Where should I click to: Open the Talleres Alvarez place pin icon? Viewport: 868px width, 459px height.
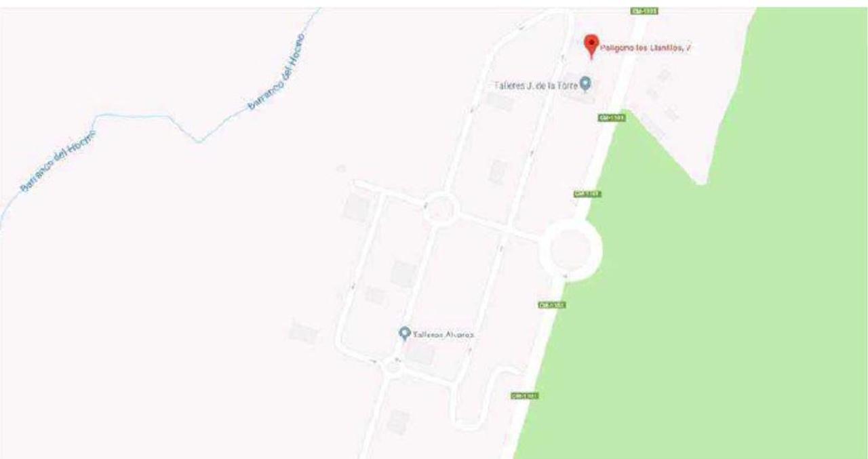click(405, 334)
